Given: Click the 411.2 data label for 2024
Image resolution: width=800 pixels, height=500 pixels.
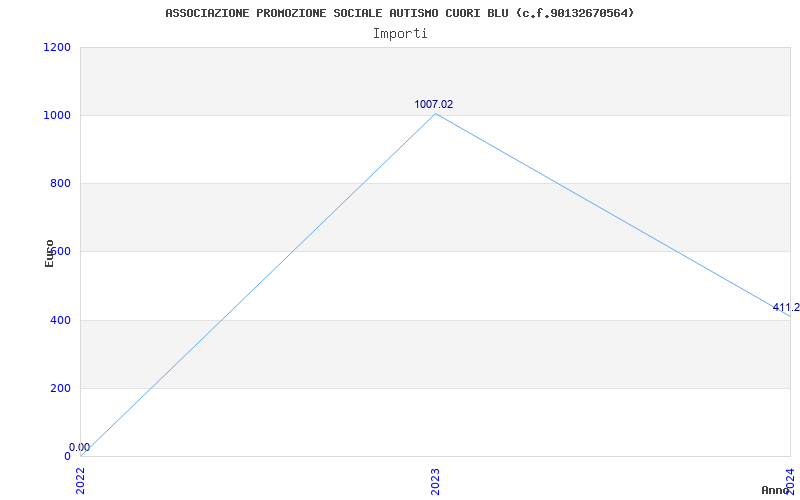Looking at the screenshot, I should click(786, 307).
